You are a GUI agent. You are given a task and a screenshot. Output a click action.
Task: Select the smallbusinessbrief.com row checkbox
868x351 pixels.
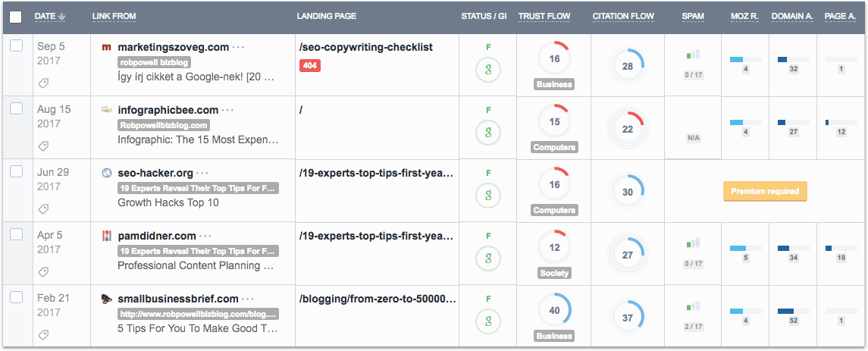pos(17,297)
